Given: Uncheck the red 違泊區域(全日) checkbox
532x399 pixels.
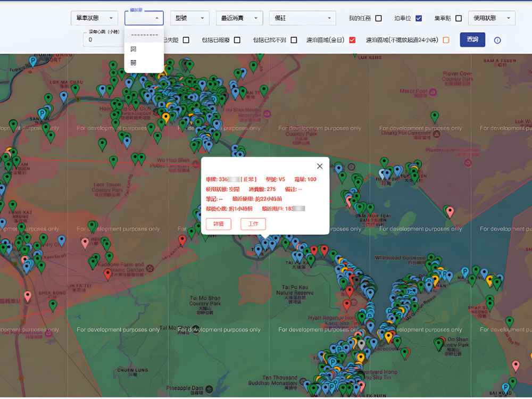Looking at the screenshot, I should (352, 40).
